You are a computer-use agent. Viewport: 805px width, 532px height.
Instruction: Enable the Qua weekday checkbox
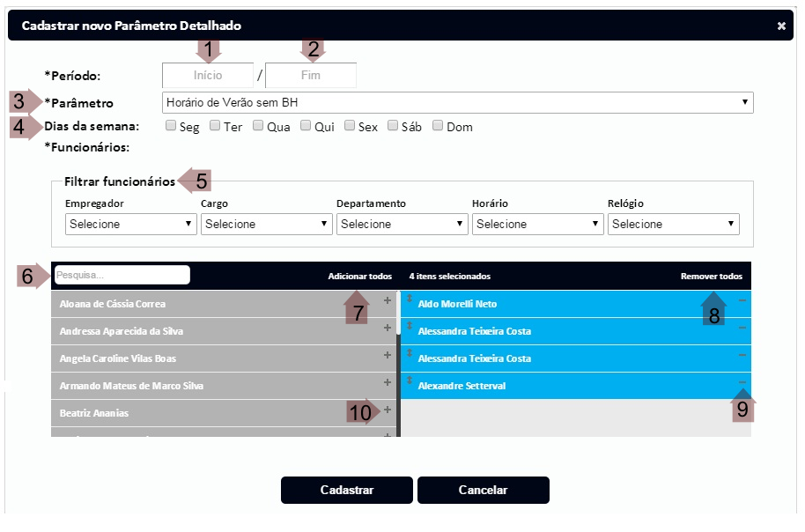click(258, 126)
